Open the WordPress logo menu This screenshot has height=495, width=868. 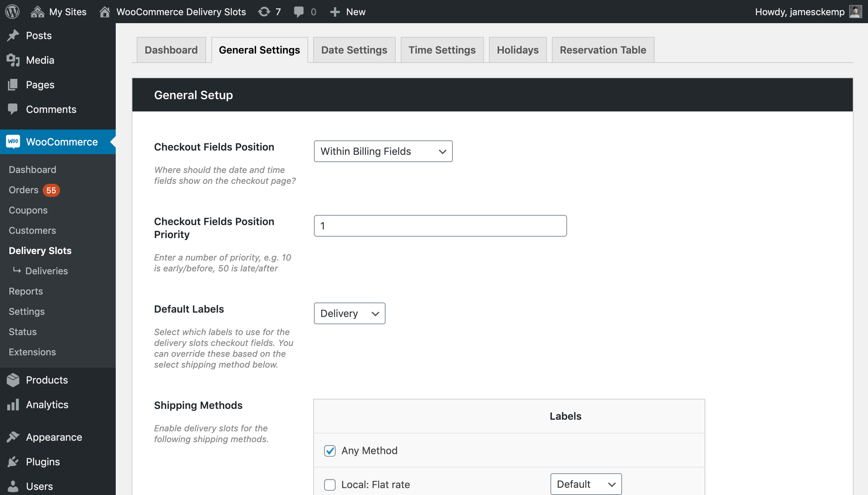(12, 11)
